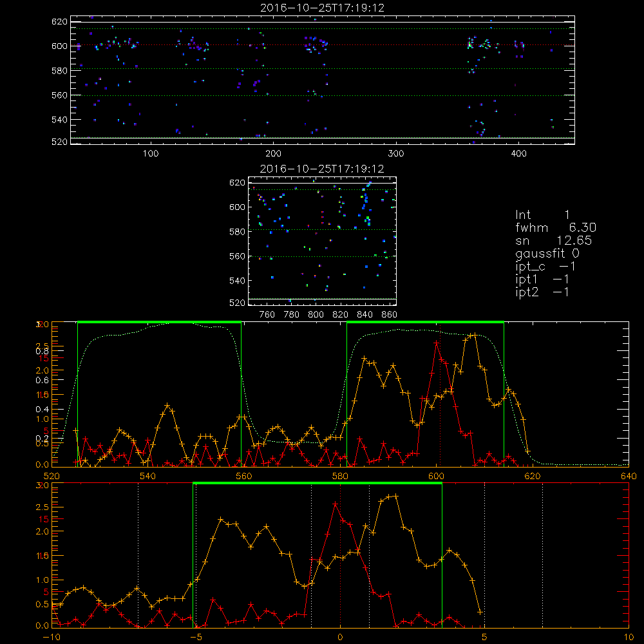
Task: Click the 'ipt1 -1' parameter line
Action: [542, 279]
